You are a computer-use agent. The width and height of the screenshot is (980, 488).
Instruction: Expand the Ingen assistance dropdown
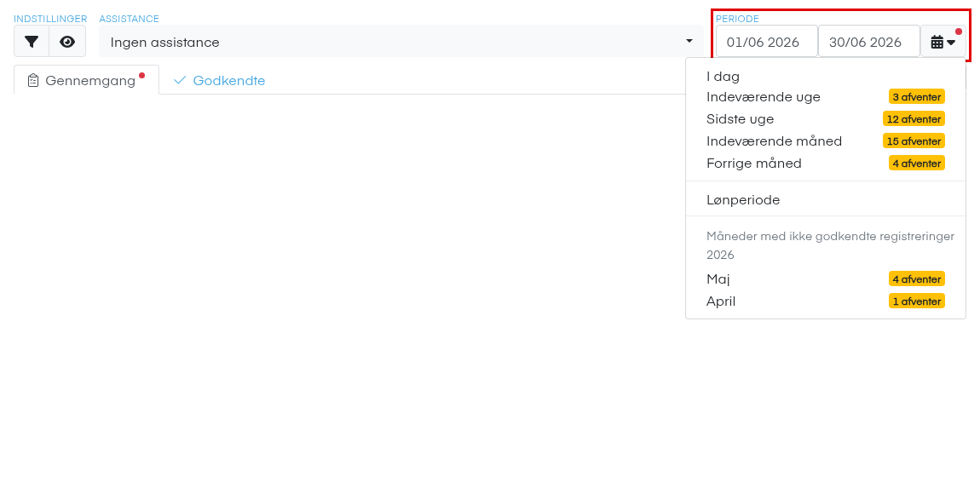coord(401,42)
